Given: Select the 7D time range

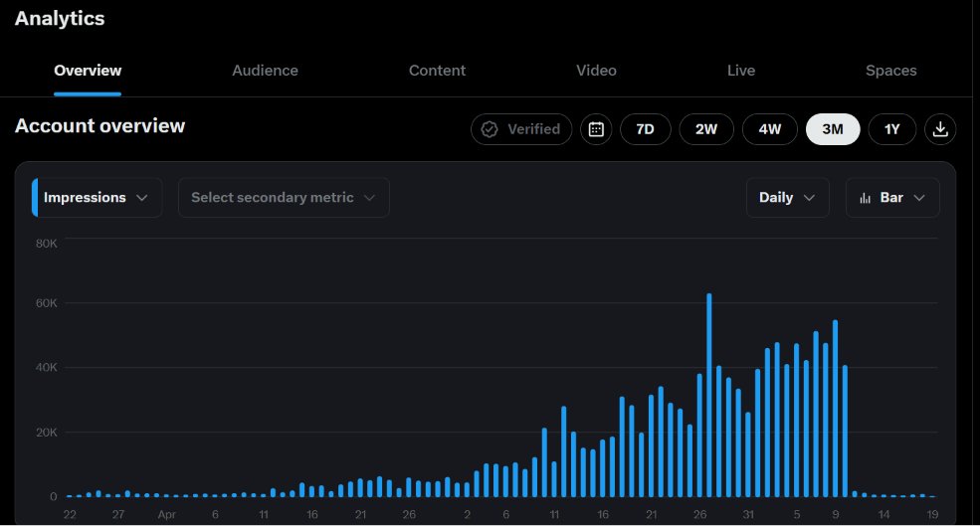Looking at the screenshot, I should click(645, 129).
